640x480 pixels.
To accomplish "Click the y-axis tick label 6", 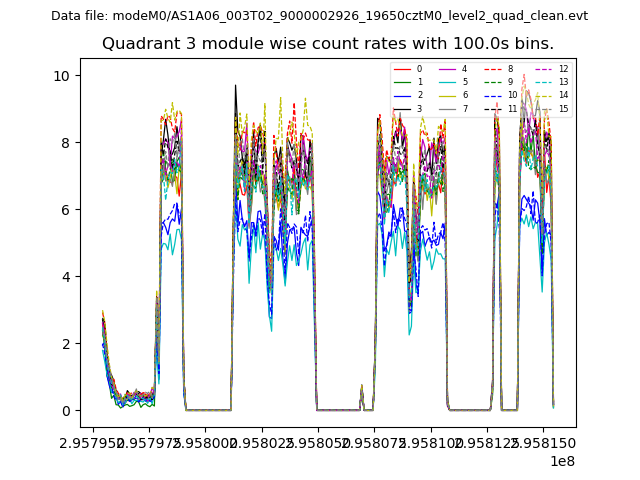I will click(x=64, y=210).
